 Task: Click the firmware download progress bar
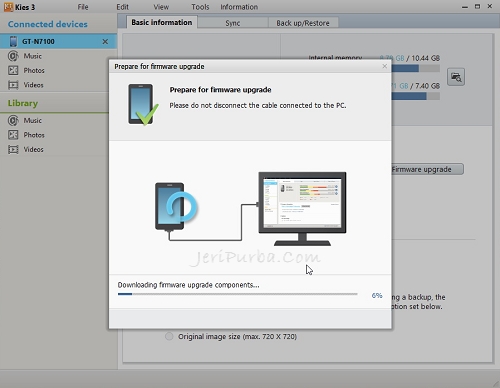coord(237,294)
